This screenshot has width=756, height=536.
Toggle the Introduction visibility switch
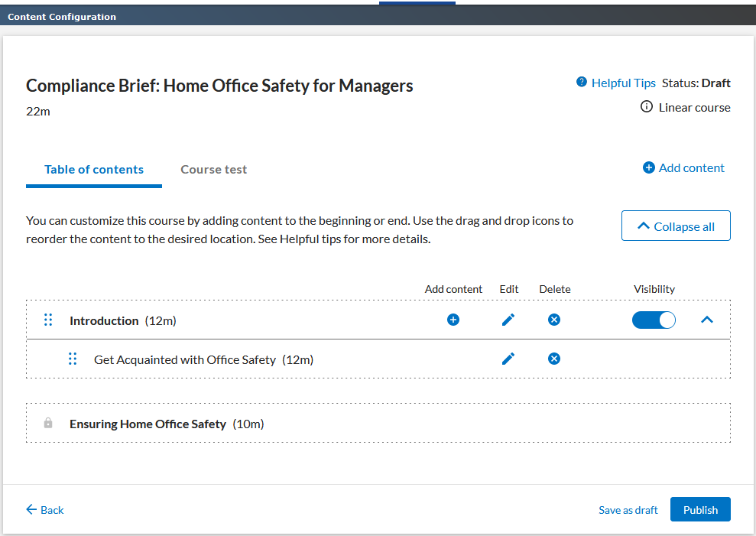[654, 320]
